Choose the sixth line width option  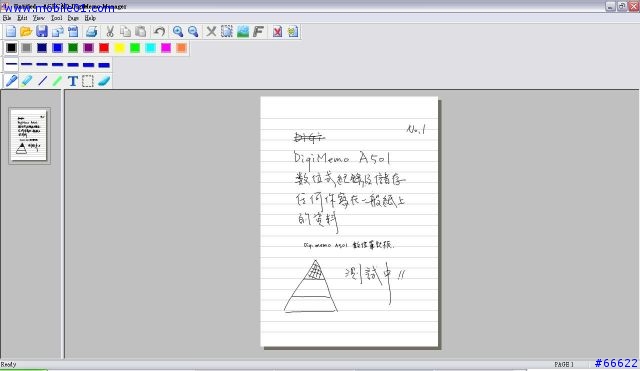point(89,64)
